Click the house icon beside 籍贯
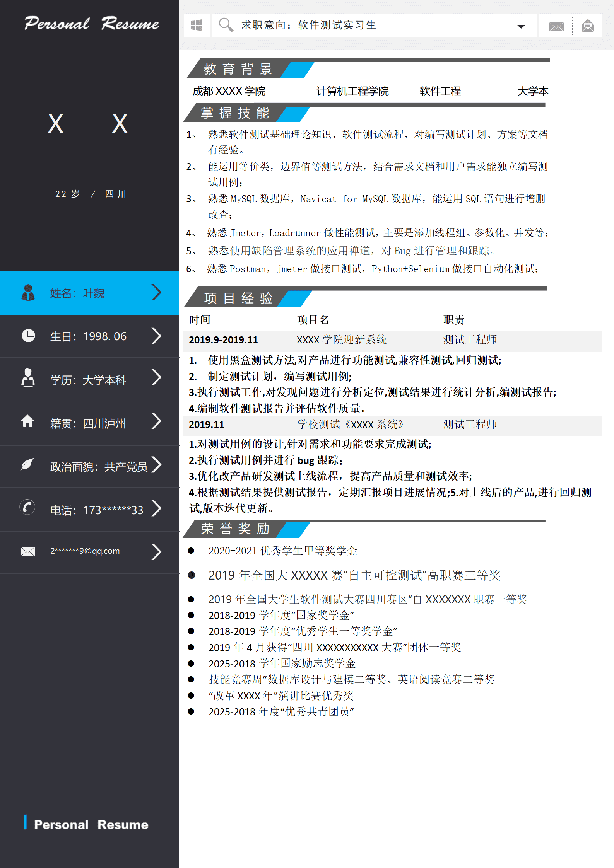 coord(27,421)
